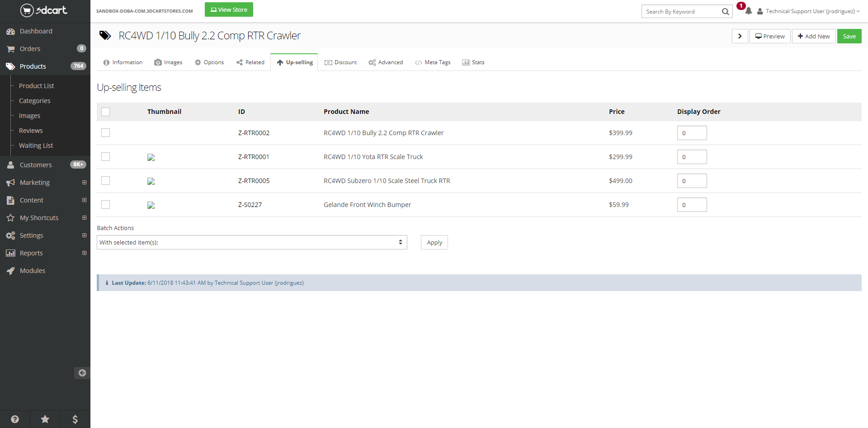Open RC4WD Subzero Scale Steel Truck link

pos(387,181)
